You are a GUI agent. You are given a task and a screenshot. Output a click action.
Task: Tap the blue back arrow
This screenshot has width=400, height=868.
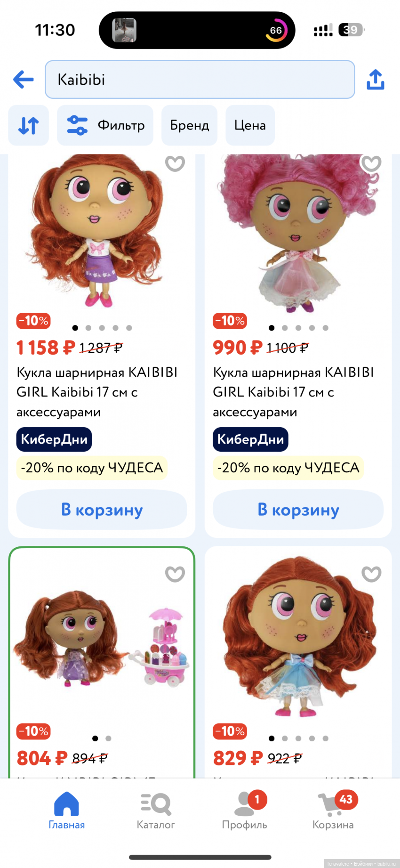pyautogui.click(x=24, y=79)
